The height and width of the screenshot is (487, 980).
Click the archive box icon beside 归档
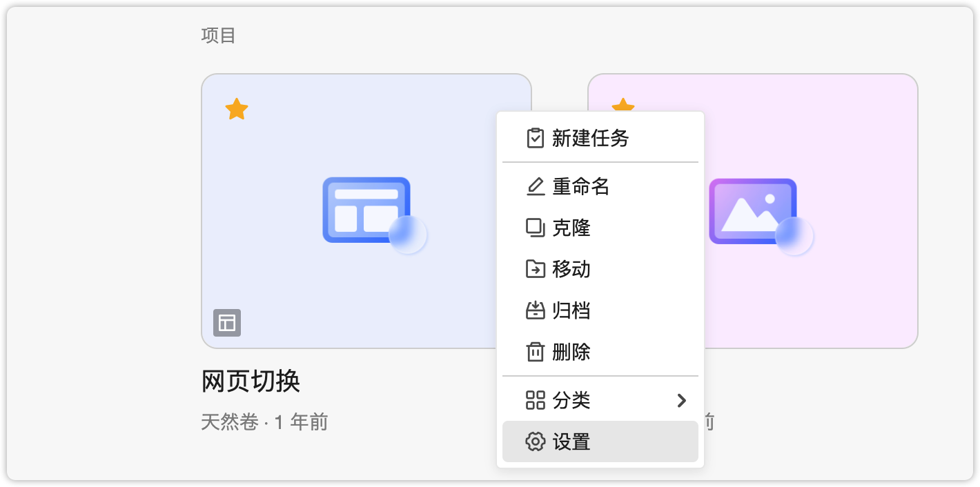[535, 310]
